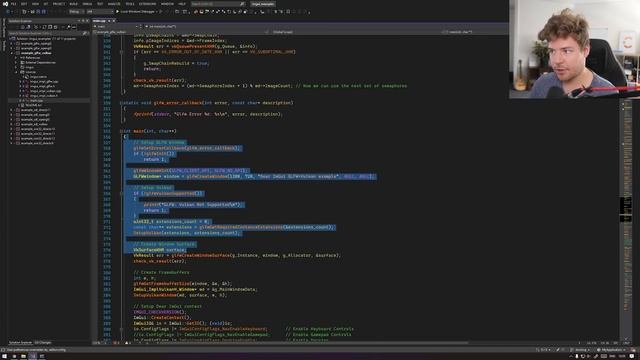Viewport: 640px width, 360px height.
Task: Select main.cpp in Solution Explorer tree
Action: coord(36,100)
